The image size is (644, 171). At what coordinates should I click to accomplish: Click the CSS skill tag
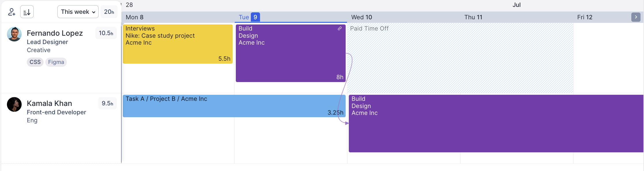point(35,62)
